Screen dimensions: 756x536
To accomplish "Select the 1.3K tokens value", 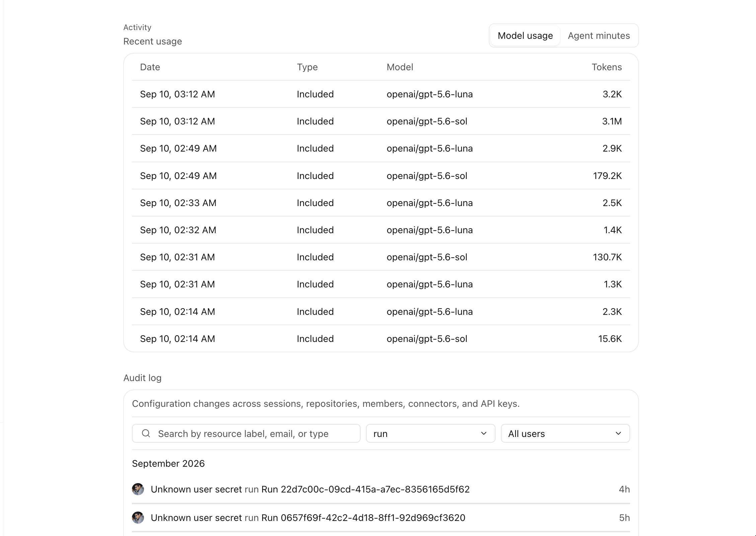I will pyautogui.click(x=613, y=284).
